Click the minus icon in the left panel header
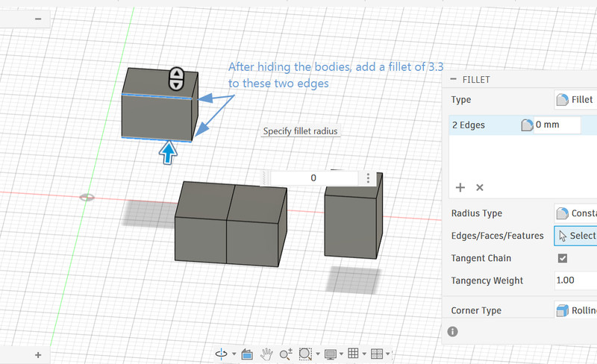 coord(38,19)
